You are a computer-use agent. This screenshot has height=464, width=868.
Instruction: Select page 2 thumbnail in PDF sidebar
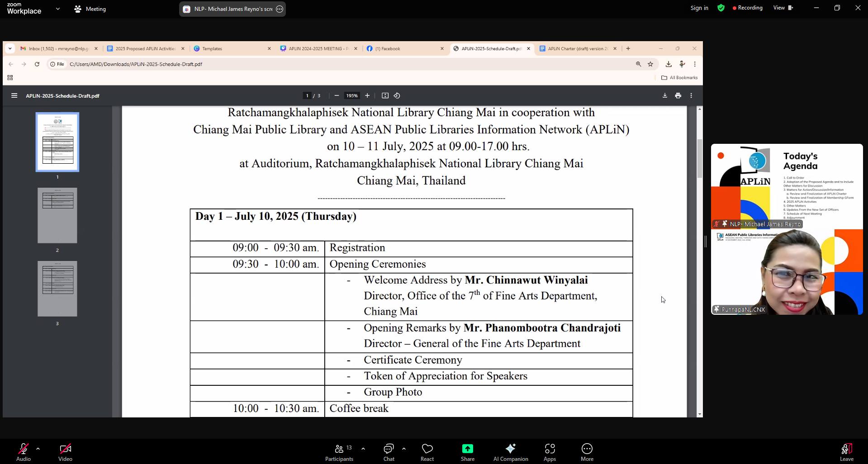(57, 215)
